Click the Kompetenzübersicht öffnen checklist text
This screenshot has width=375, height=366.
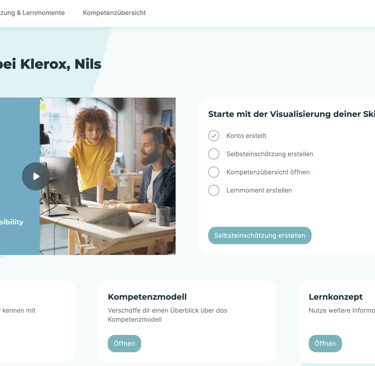pos(268,172)
